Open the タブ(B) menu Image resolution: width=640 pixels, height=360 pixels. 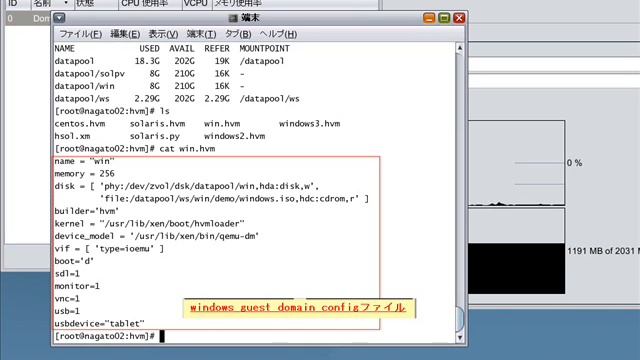point(238,34)
